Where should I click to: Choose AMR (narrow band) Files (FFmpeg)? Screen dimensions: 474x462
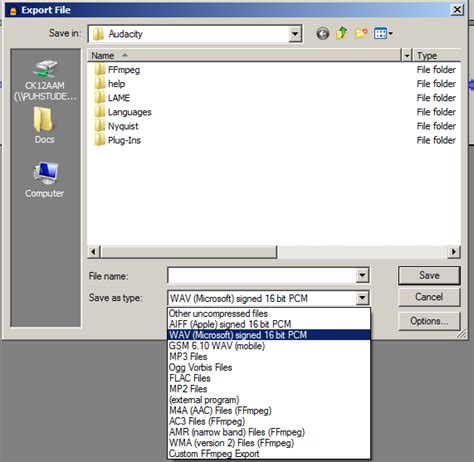(269, 432)
